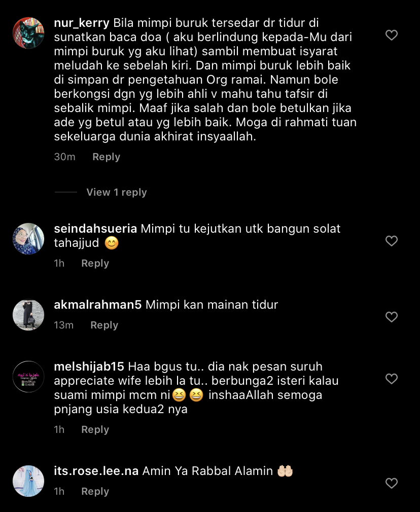Viewport: 420px width, 512px height.
Task: Open the akmalrahman5 username link
Action: (x=98, y=305)
